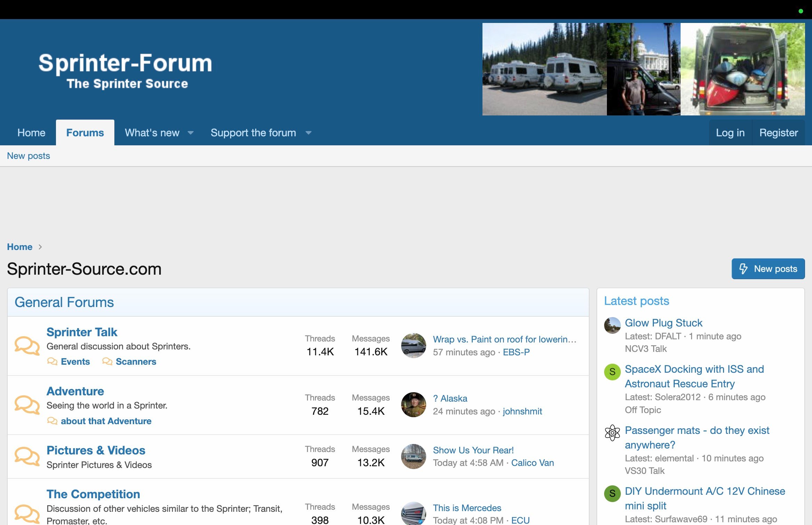Open The Competition forum

[x=94, y=494]
